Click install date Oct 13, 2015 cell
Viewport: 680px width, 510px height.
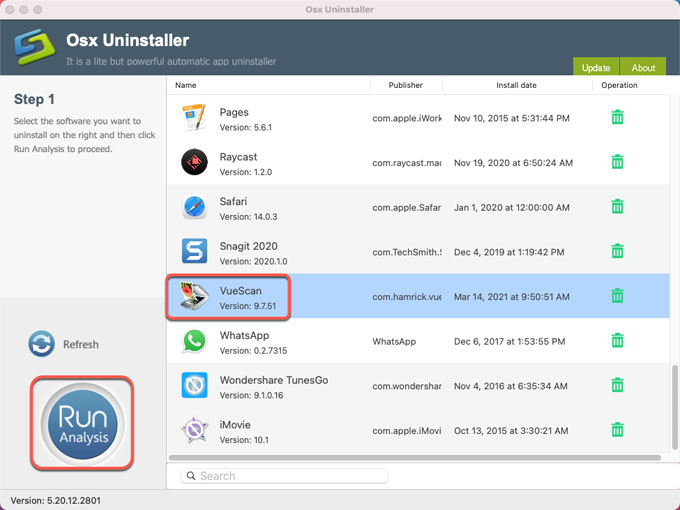pyautogui.click(x=511, y=431)
